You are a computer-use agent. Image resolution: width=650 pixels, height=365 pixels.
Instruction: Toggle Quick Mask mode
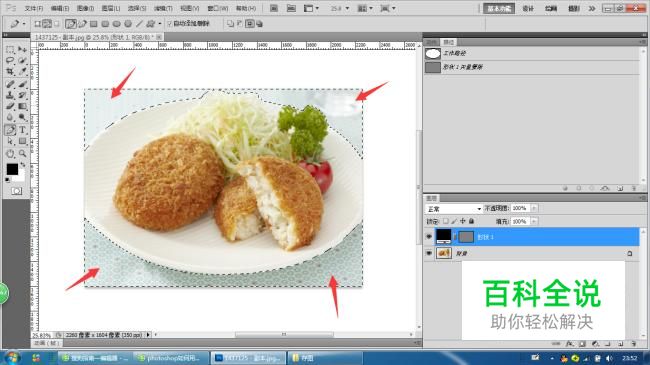[17, 191]
